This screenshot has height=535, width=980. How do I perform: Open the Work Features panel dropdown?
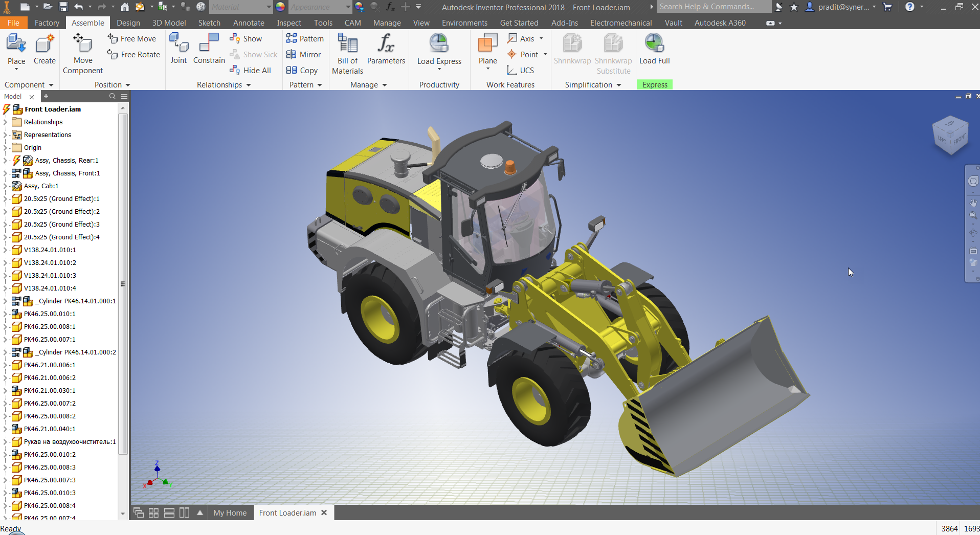click(x=510, y=84)
